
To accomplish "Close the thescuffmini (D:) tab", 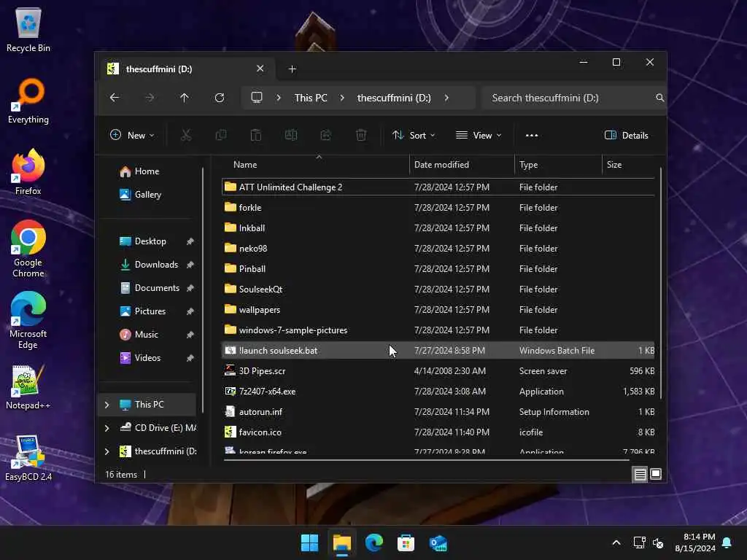I will [260, 69].
